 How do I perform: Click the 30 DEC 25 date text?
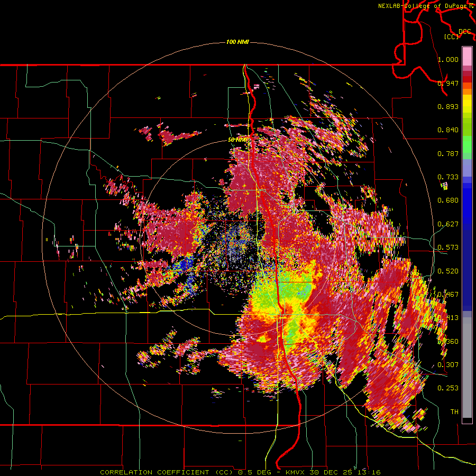pos(330,472)
